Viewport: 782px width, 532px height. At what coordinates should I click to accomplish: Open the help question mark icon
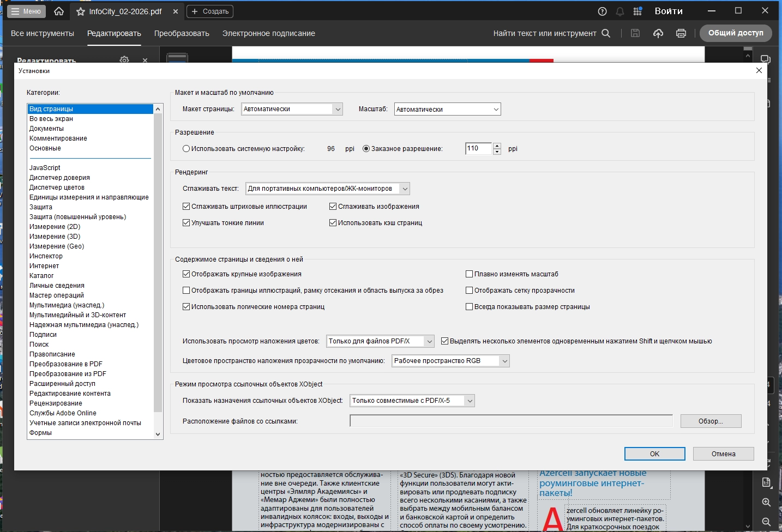pyautogui.click(x=602, y=11)
